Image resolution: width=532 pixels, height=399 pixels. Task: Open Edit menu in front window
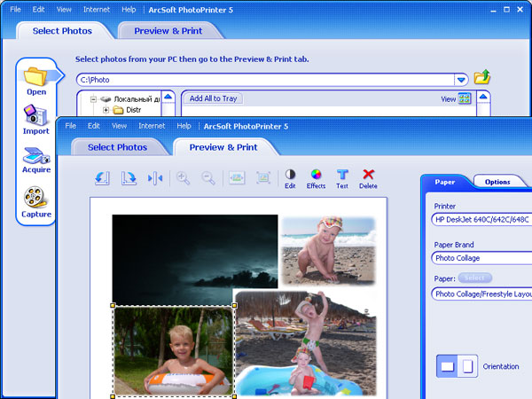94,126
